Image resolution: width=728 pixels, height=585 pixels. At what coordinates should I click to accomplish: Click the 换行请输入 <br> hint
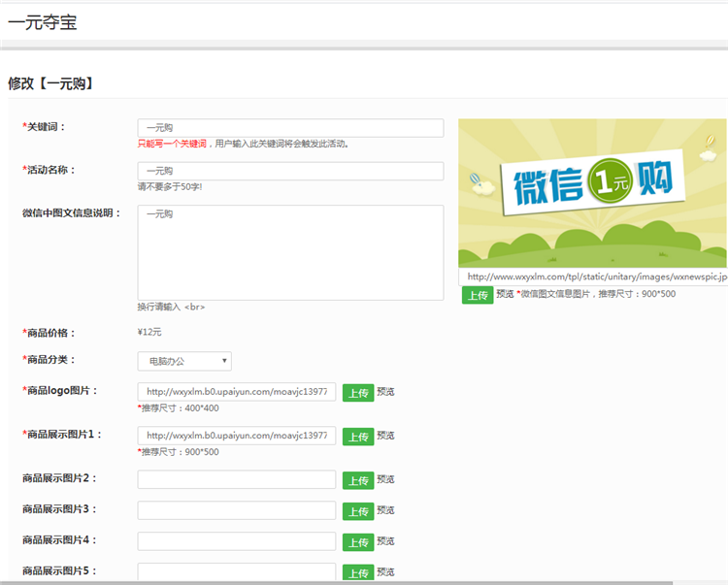171,307
